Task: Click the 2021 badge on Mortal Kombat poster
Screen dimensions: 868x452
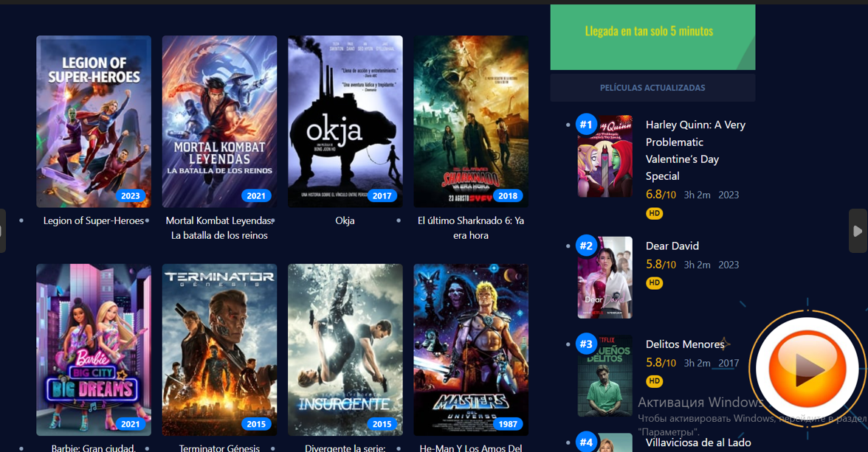Action: pyautogui.click(x=256, y=196)
